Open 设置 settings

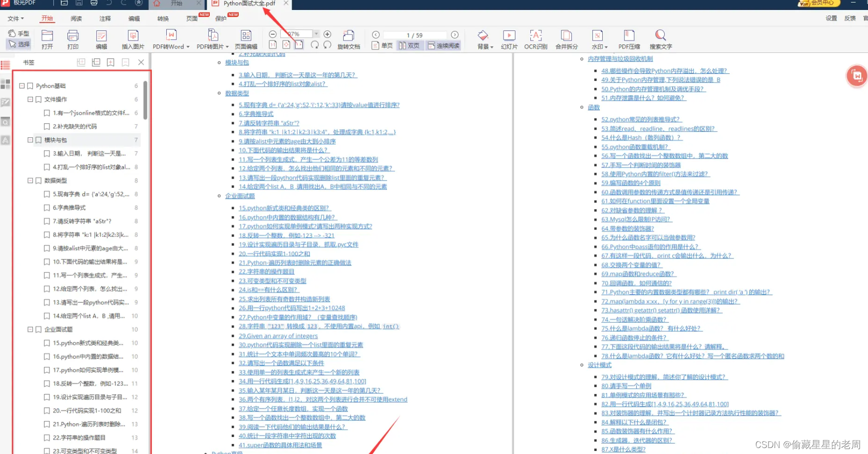831,18
